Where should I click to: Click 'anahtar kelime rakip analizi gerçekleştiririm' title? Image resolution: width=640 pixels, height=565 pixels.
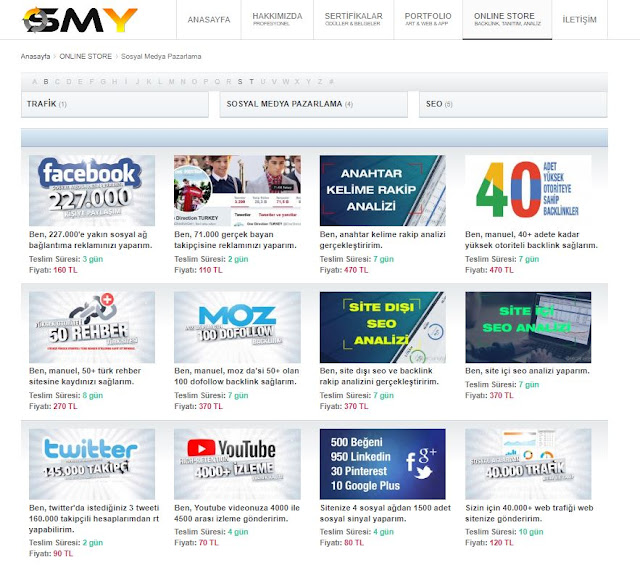coord(382,240)
